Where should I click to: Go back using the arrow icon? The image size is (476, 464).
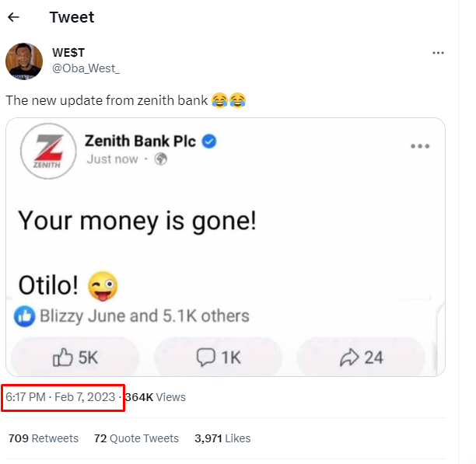coord(13,17)
